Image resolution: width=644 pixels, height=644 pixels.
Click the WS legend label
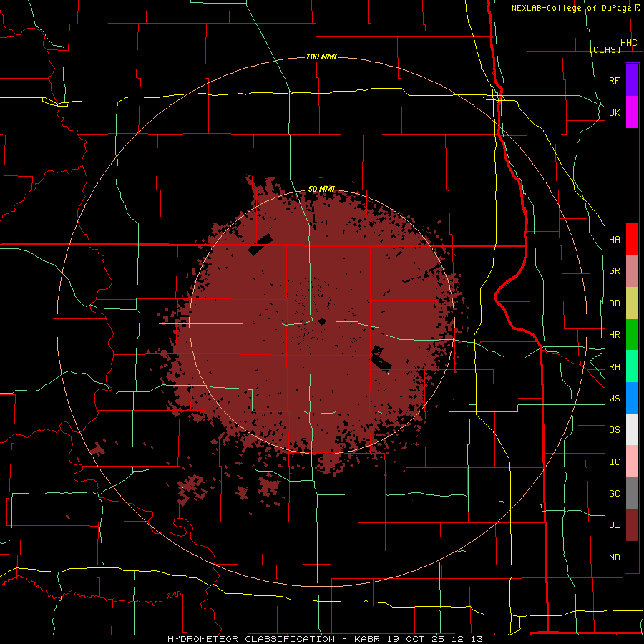pos(614,398)
